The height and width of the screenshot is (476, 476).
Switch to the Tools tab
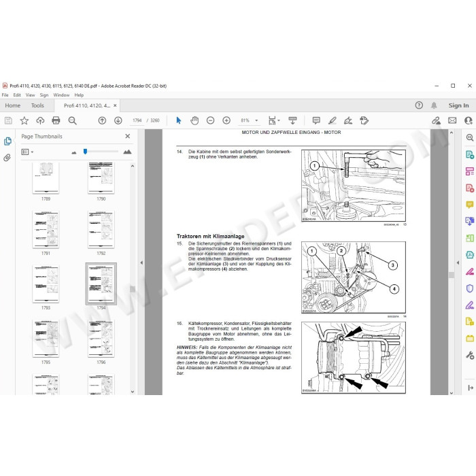(x=37, y=105)
